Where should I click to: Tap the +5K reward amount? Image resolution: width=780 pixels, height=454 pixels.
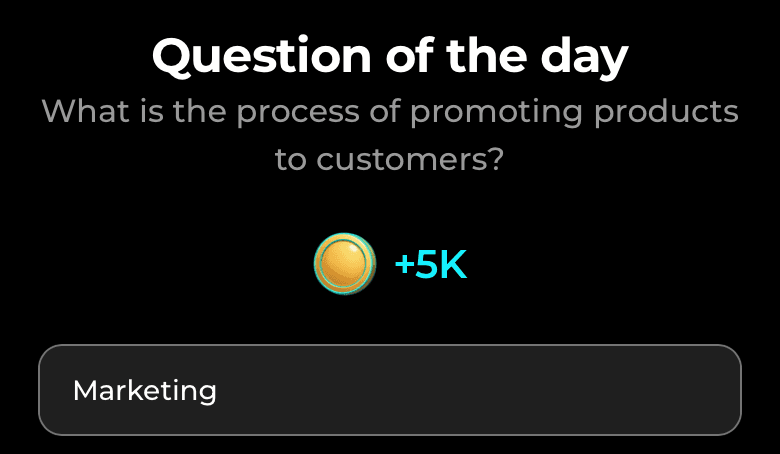click(431, 265)
